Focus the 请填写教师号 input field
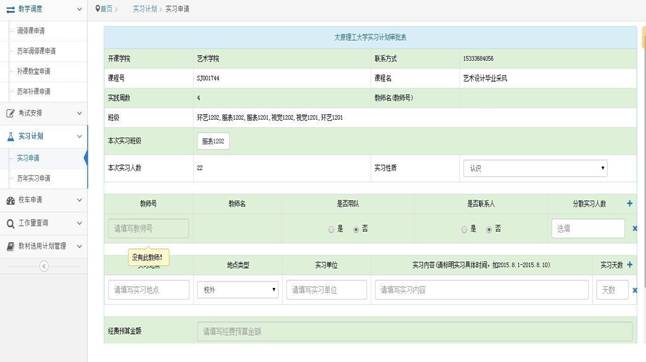This screenshot has width=646, height=362. (148, 229)
